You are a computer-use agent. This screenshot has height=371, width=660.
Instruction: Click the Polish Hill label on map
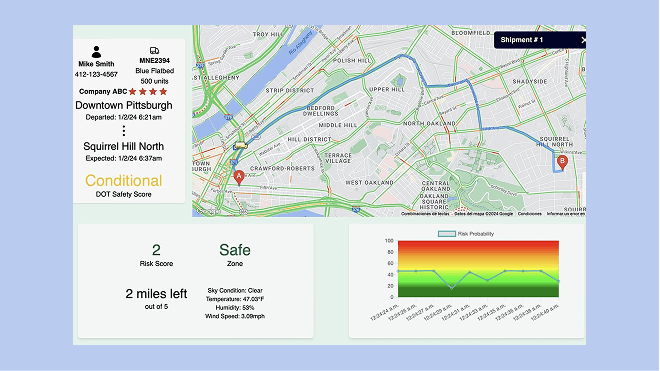click(352, 61)
